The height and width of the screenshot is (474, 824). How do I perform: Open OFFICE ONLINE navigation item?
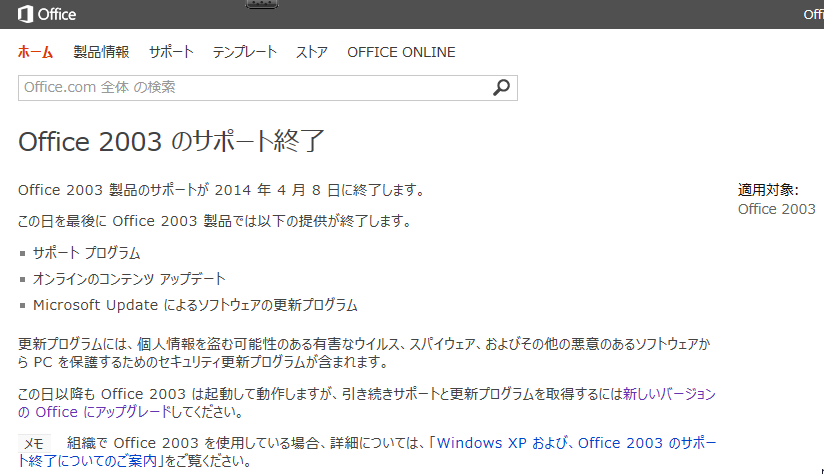coord(401,52)
